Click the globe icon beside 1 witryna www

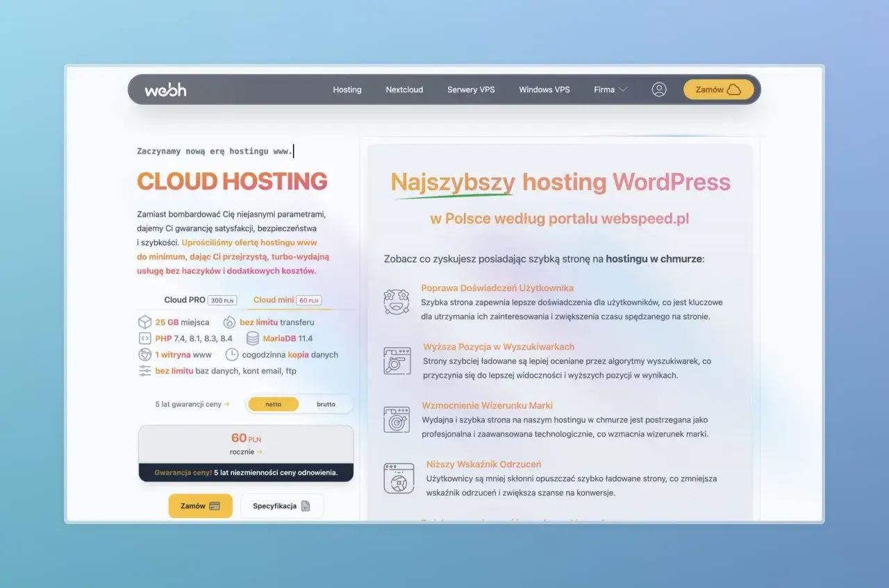(144, 355)
